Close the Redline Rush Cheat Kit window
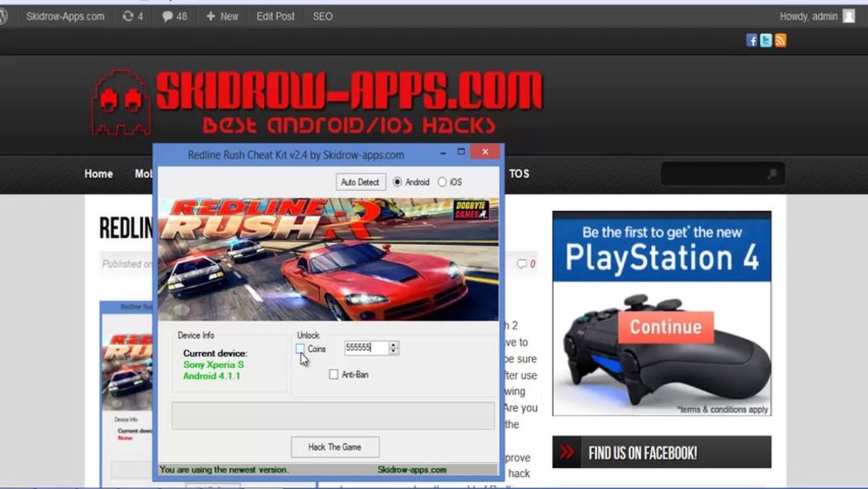Screen dimensions: 868x489 [x=485, y=152]
